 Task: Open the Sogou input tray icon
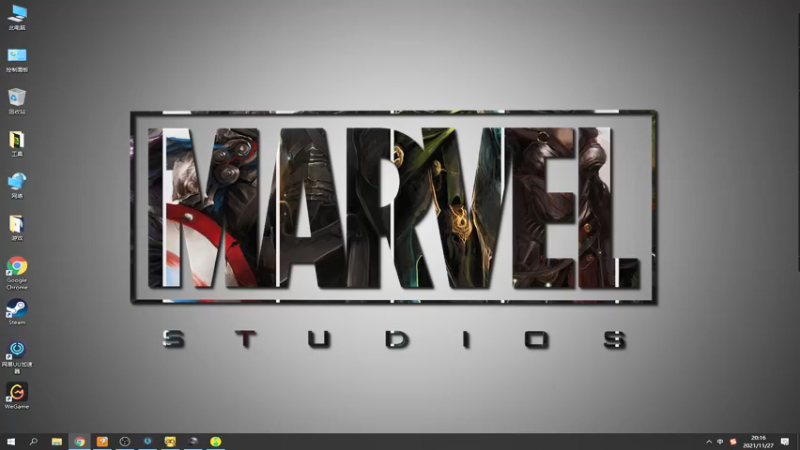pyautogui.click(x=733, y=442)
